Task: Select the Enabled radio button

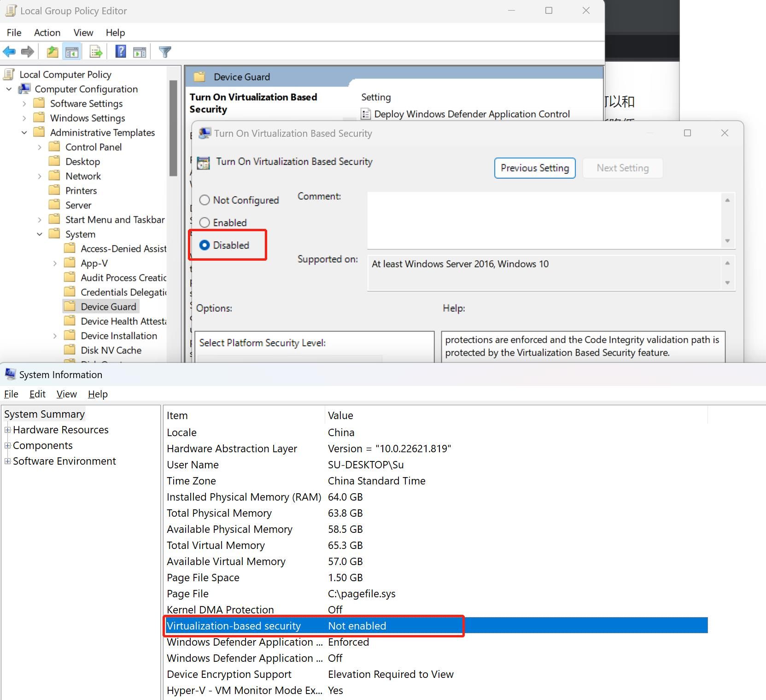Action: click(205, 222)
